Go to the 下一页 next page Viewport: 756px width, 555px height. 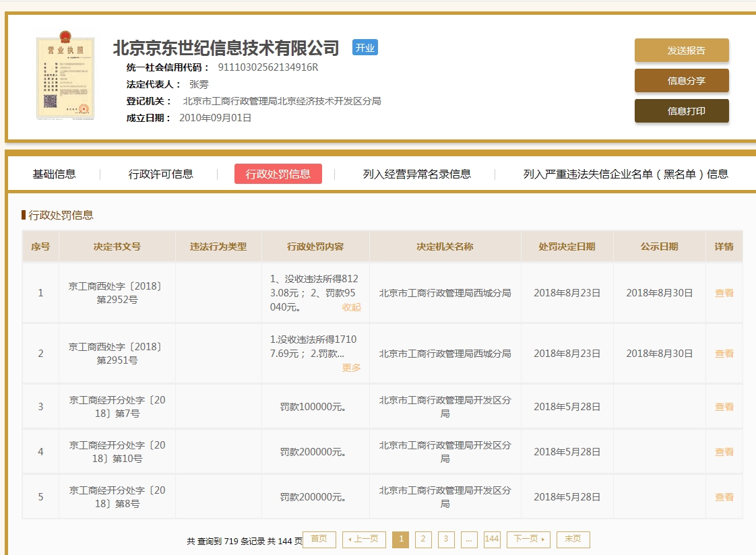tap(528, 539)
